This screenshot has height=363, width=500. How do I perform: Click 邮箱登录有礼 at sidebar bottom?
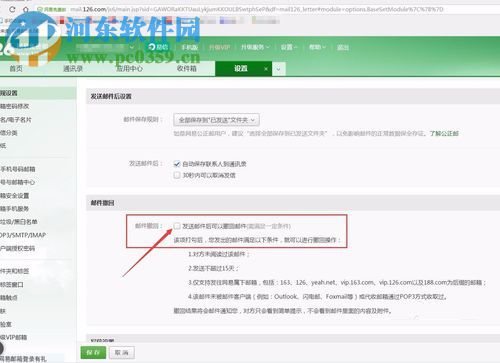pos(23,359)
